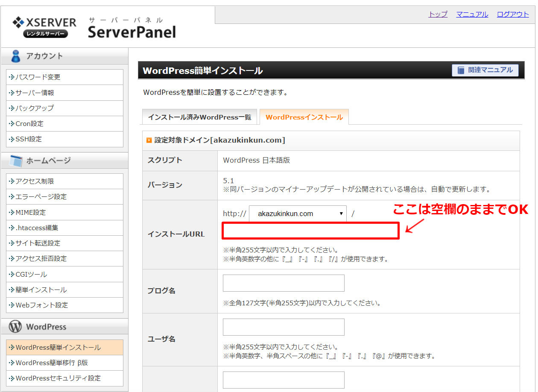The height and width of the screenshot is (392, 538).
Task: Open アクセス拒否設定
Action: 64,258
